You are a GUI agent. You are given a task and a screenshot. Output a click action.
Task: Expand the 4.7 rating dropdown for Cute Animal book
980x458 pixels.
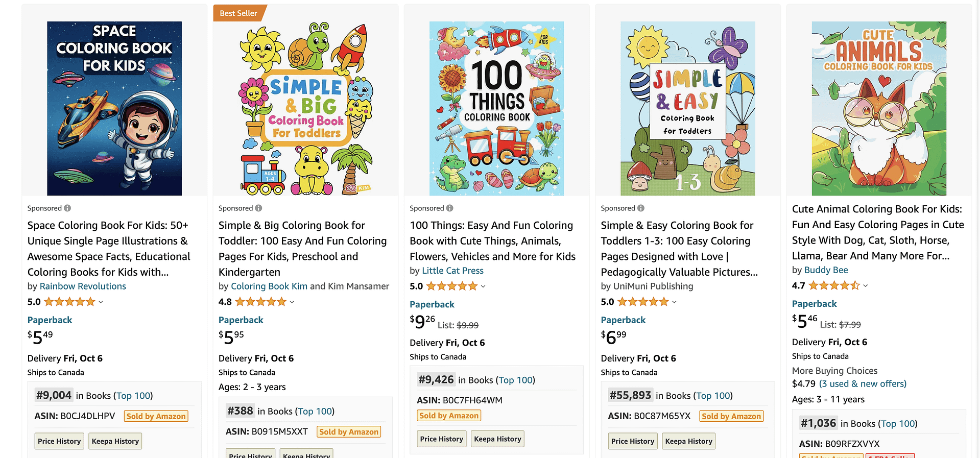pos(864,285)
